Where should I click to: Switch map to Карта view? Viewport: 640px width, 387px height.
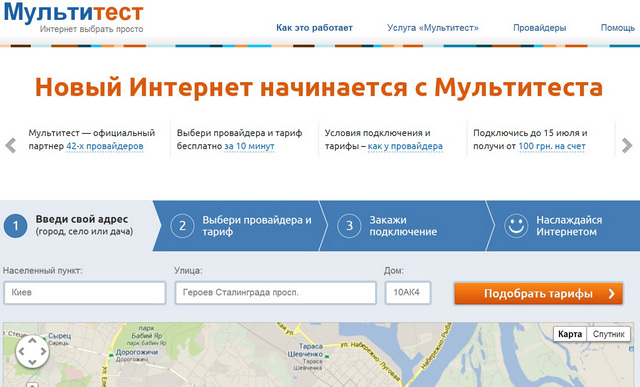570,334
